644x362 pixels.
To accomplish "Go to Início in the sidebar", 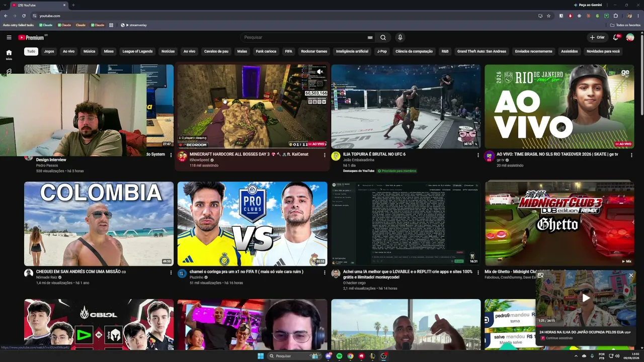I will click(x=9, y=54).
